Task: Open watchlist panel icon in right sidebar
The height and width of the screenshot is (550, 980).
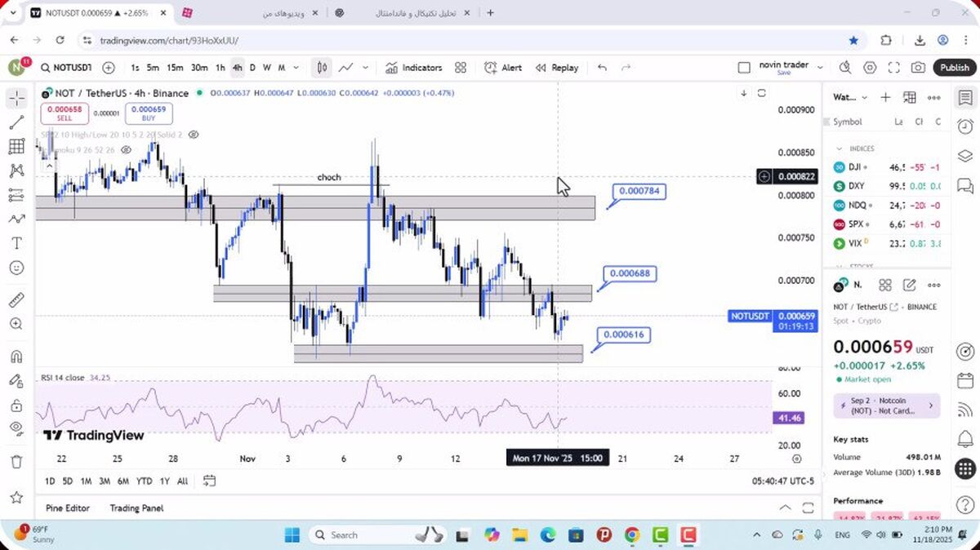Action: [x=965, y=97]
